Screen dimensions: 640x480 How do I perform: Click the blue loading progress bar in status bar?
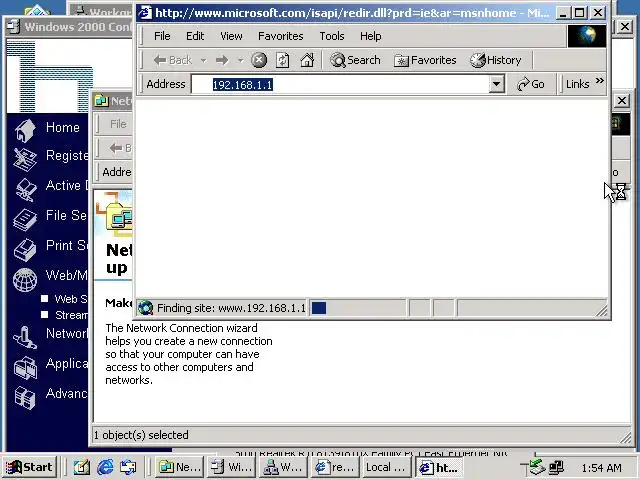319,308
